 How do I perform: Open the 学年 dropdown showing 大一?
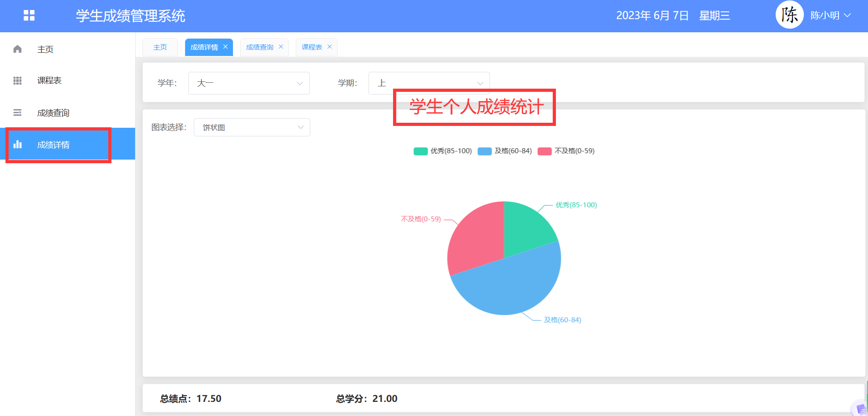(x=249, y=83)
